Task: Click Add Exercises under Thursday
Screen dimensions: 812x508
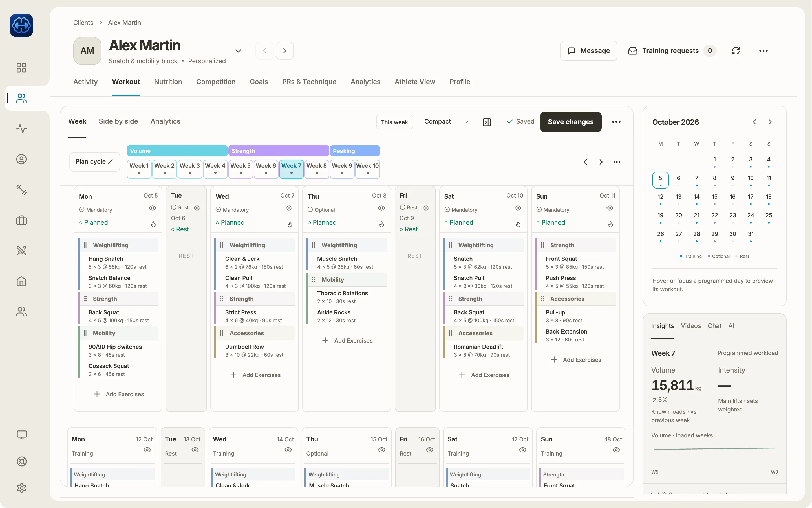Action: 347,341
